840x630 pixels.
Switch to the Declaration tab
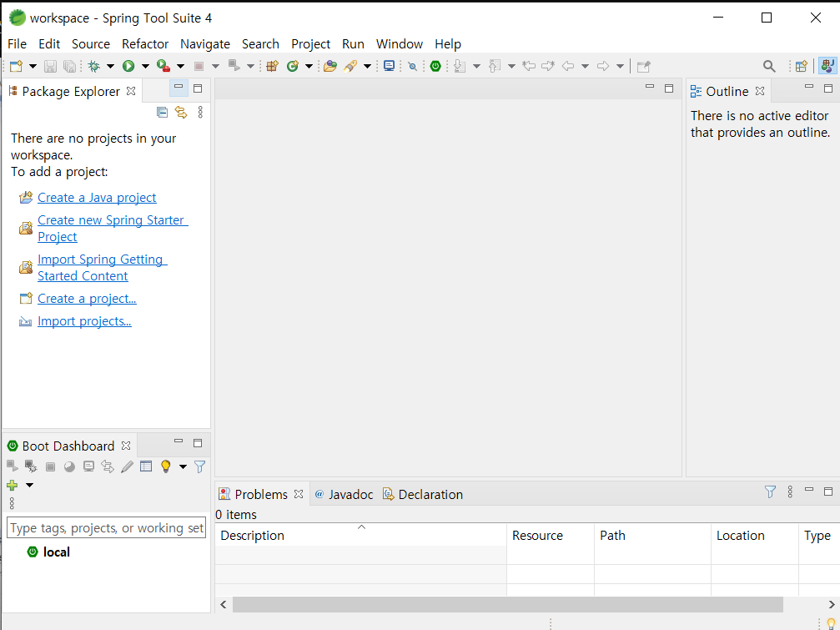(423, 495)
